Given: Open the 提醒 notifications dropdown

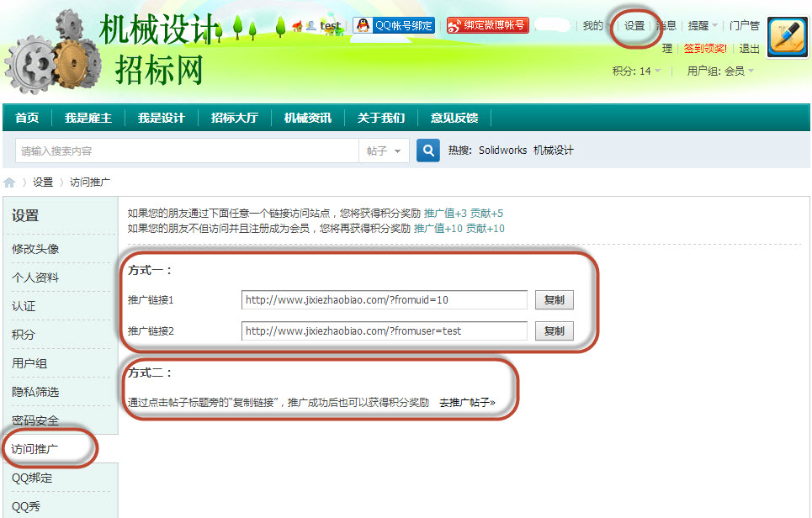Looking at the screenshot, I should click(703, 25).
